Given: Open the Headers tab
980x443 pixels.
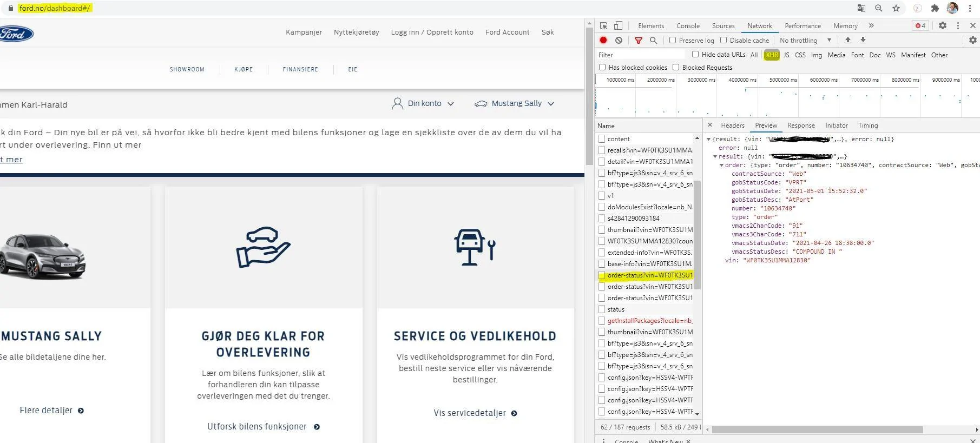Looking at the screenshot, I should pyautogui.click(x=733, y=125).
